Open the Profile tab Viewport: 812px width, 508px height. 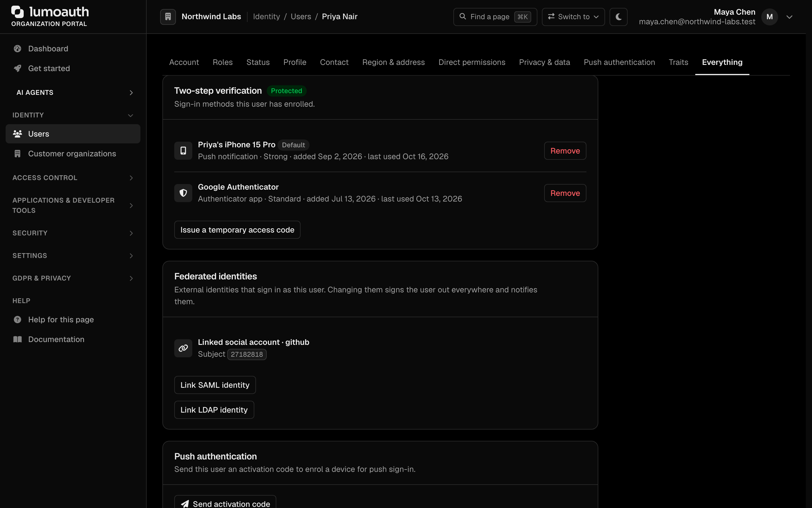pyautogui.click(x=295, y=62)
